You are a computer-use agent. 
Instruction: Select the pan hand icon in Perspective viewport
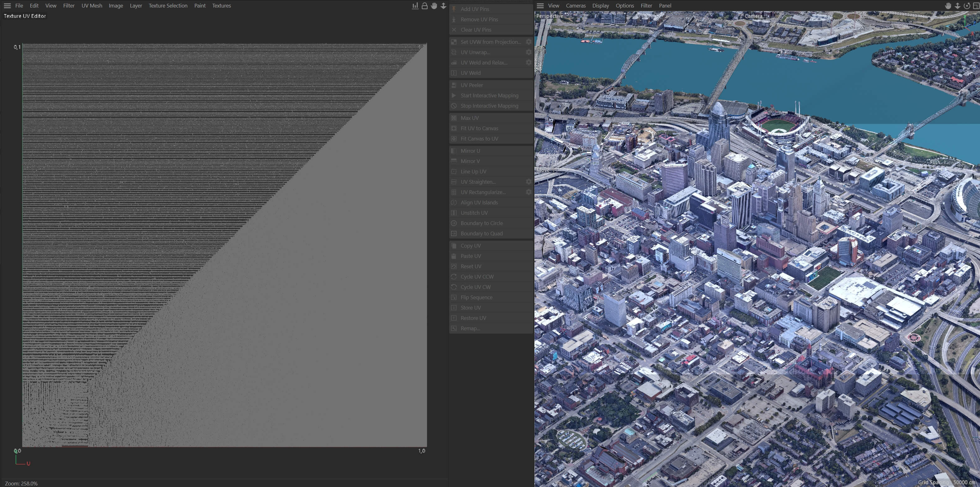click(948, 6)
